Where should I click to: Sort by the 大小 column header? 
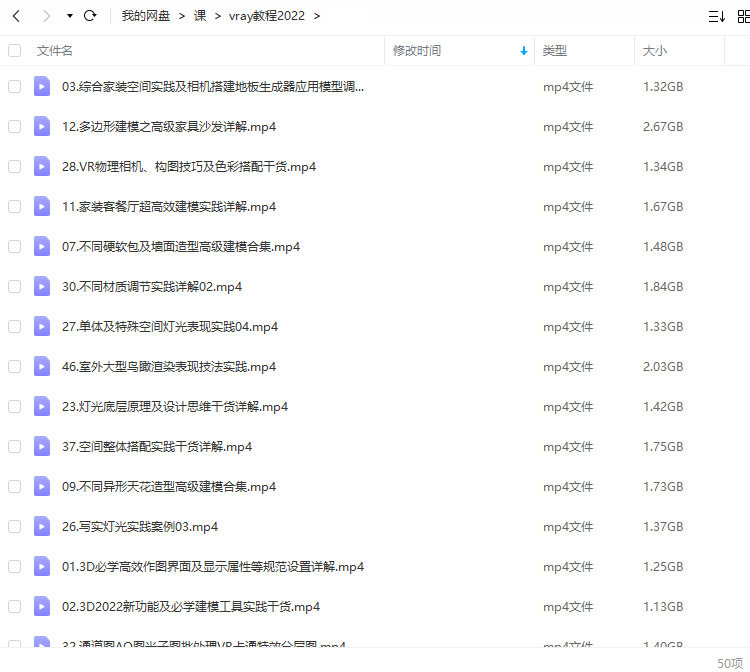pos(655,51)
